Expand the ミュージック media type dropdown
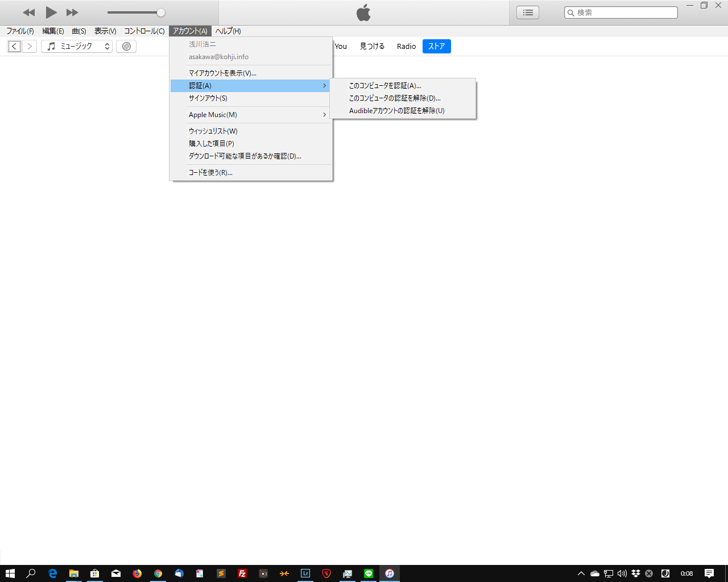 point(77,47)
